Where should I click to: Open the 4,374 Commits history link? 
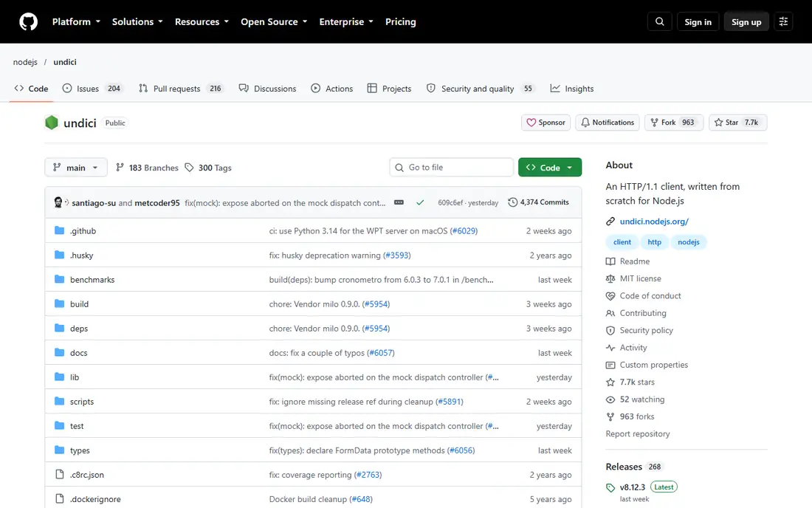[x=539, y=202]
